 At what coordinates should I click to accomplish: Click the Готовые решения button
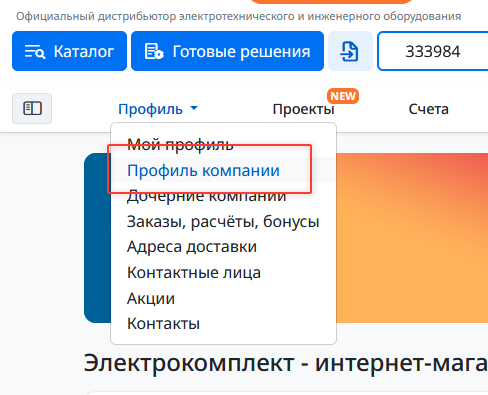227,51
